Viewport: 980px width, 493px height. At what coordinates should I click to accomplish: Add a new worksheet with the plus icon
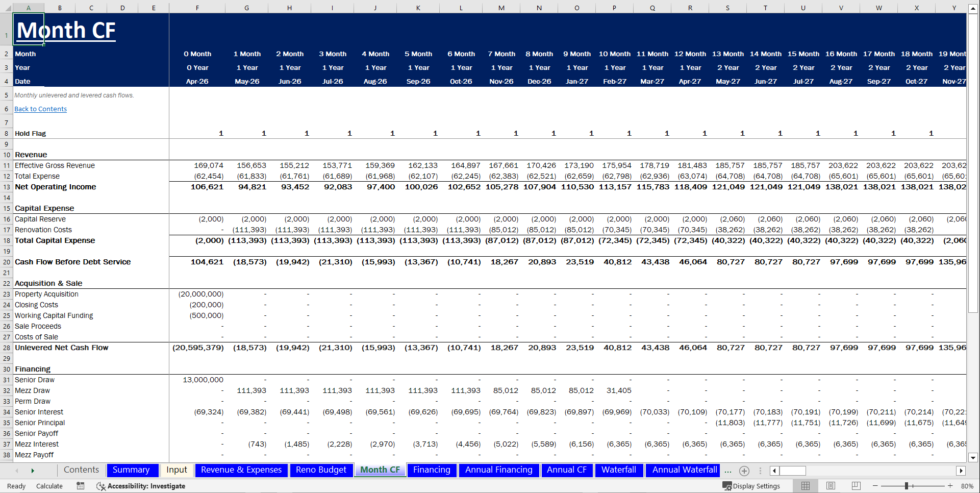744,471
